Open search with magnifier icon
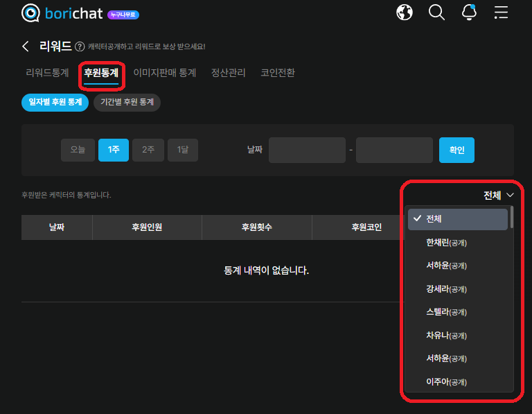This screenshot has height=414, width=532. [436, 12]
